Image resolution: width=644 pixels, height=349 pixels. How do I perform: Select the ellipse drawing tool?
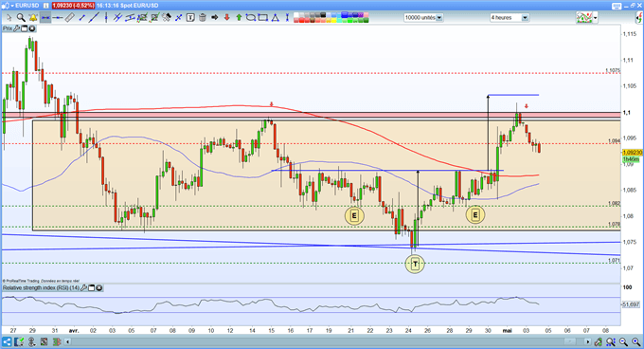tap(251, 18)
